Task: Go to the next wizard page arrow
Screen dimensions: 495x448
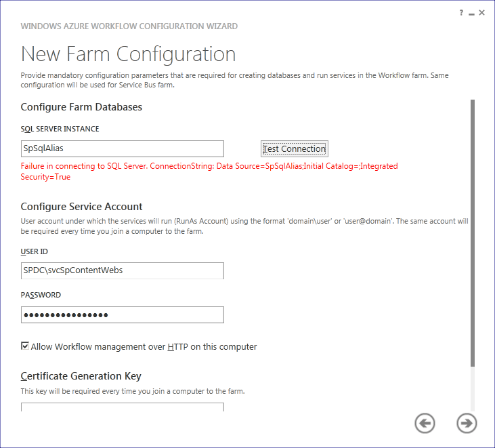Action: pos(467,423)
